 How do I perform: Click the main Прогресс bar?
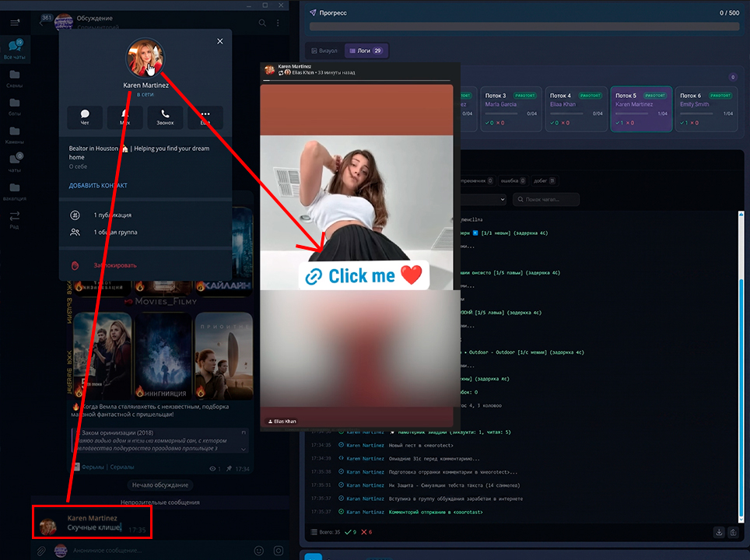[x=524, y=26]
